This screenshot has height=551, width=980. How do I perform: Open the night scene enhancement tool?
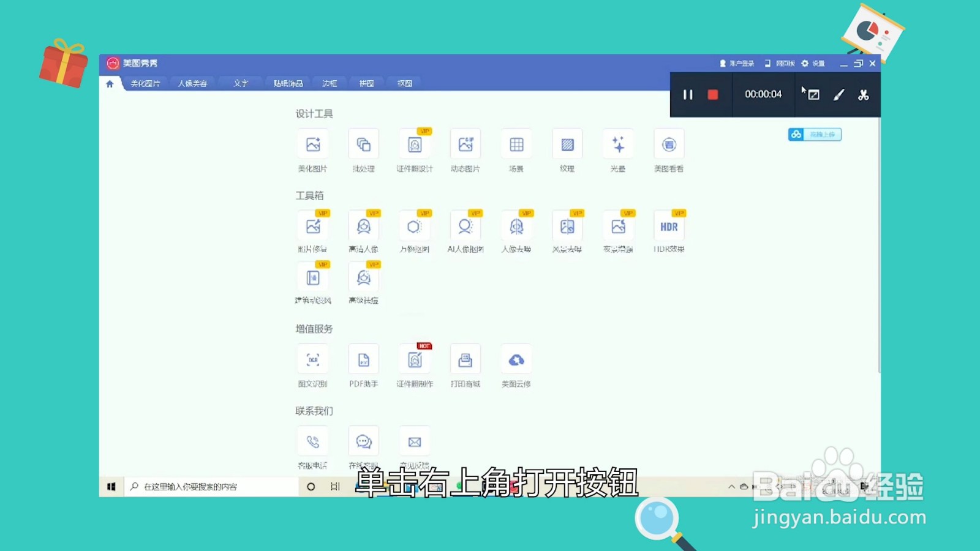[x=618, y=227]
